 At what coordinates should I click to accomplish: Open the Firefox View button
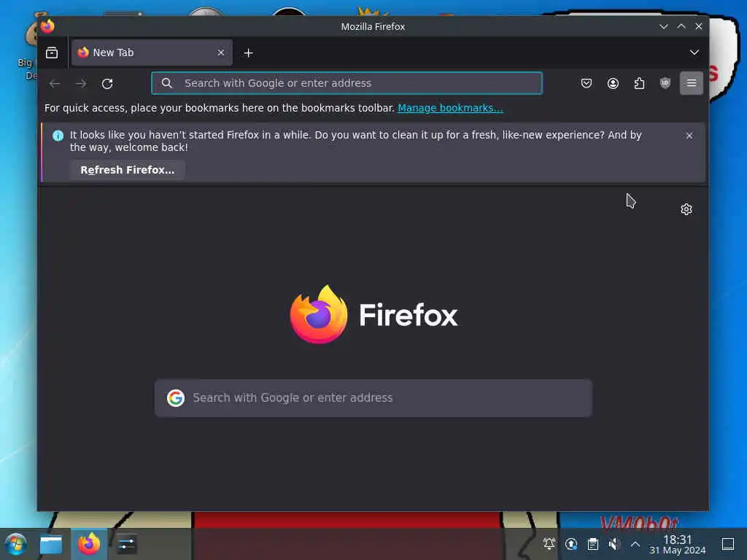point(52,52)
